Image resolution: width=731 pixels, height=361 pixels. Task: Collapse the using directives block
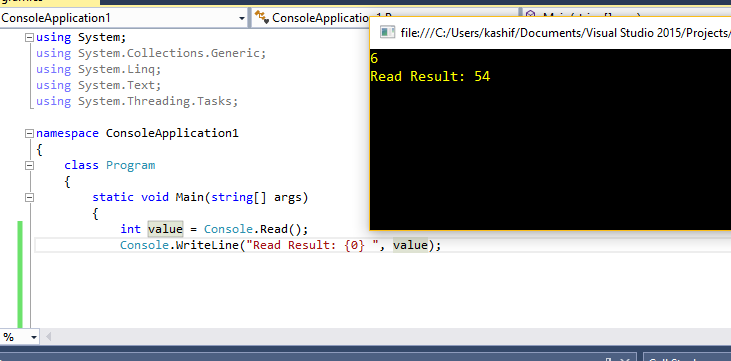(x=29, y=37)
